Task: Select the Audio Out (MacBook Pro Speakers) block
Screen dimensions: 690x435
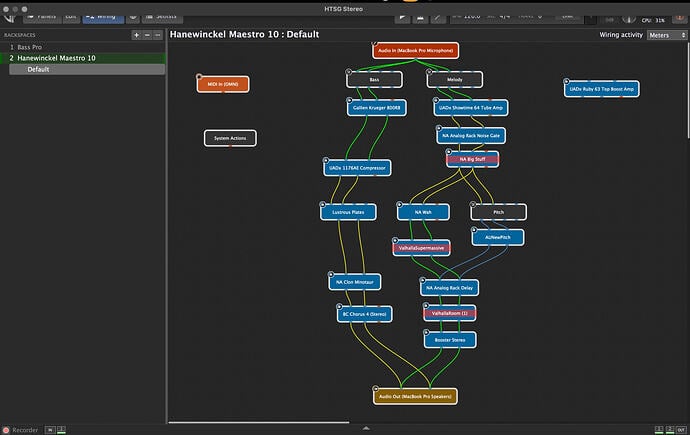Action: [x=415, y=396]
